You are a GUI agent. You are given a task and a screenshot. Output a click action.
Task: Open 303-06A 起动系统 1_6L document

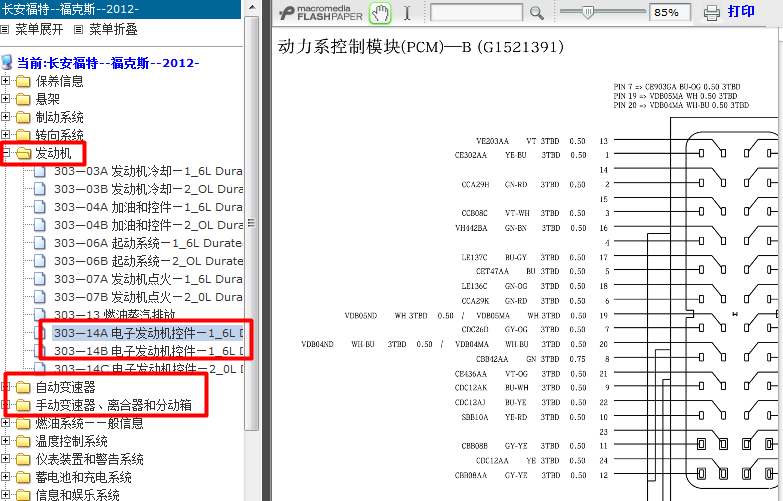pos(148,243)
